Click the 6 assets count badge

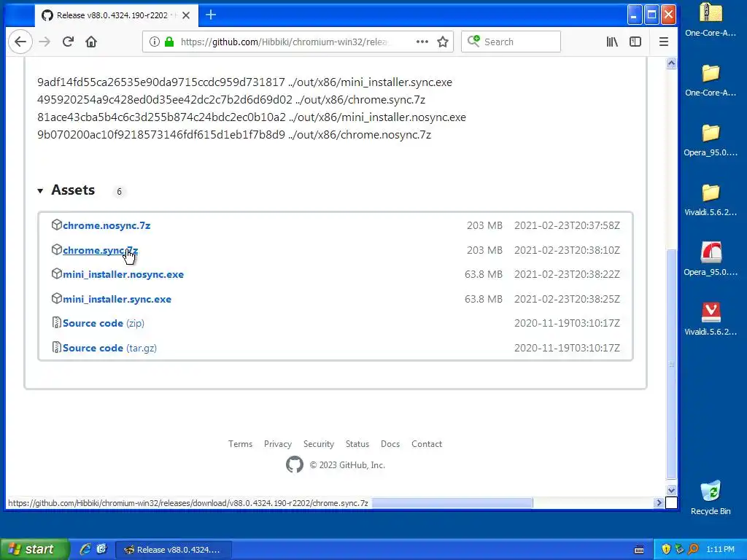[119, 192]
